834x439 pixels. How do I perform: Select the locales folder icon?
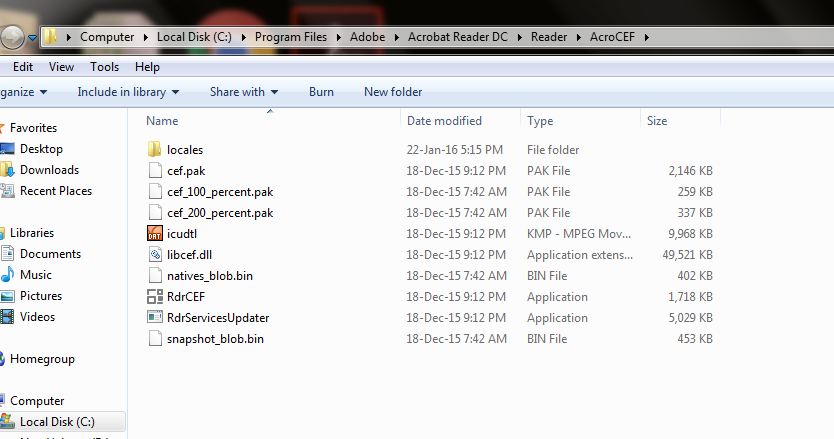click(154, 150)
